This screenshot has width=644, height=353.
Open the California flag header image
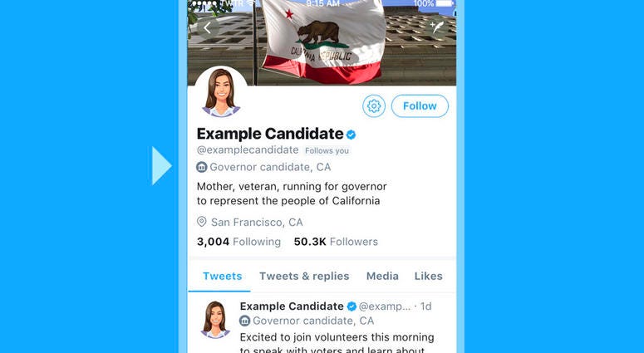click(x=322, y=42)
